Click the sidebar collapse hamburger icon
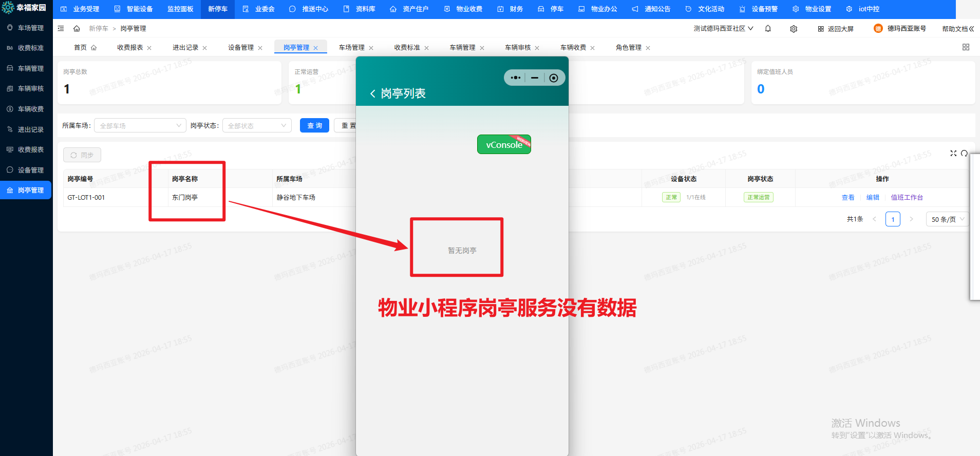This screenshot has height=456, width=980. coord(61,29)
